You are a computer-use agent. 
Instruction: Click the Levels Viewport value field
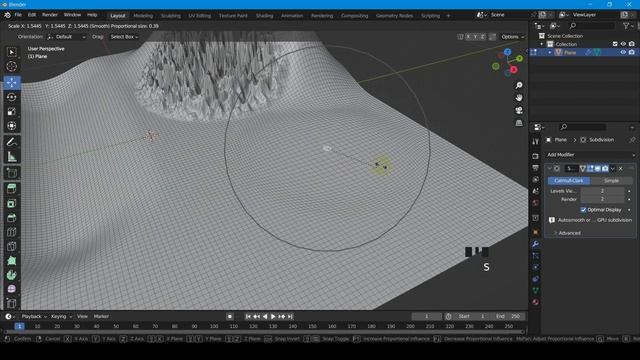pyautogui.click(x=602, y=191)
